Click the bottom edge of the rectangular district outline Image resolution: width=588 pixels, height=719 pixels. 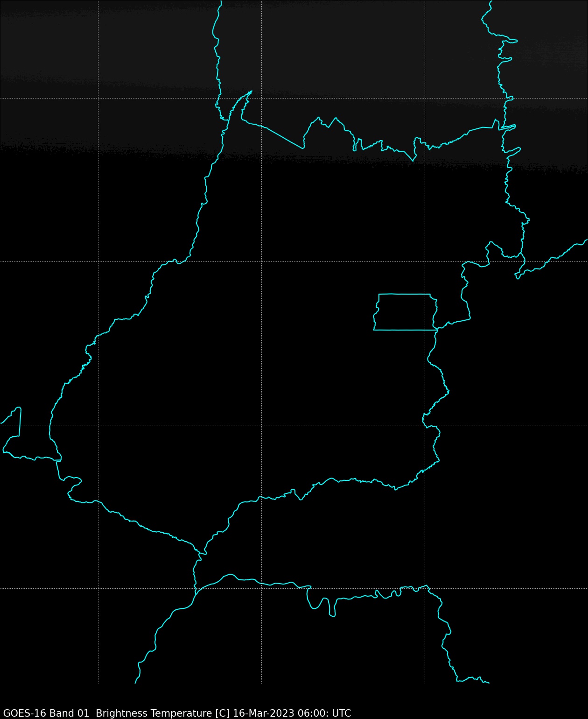tap(404, 330)
